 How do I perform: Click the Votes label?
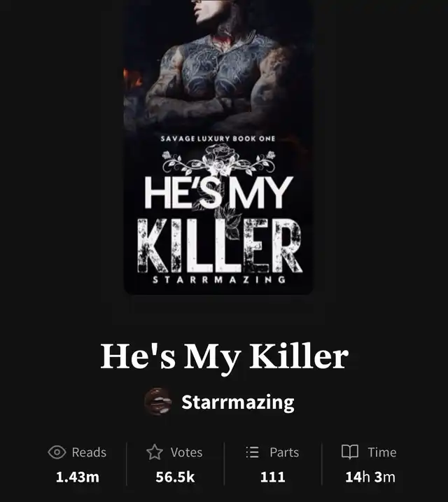(x=187, y=452)
